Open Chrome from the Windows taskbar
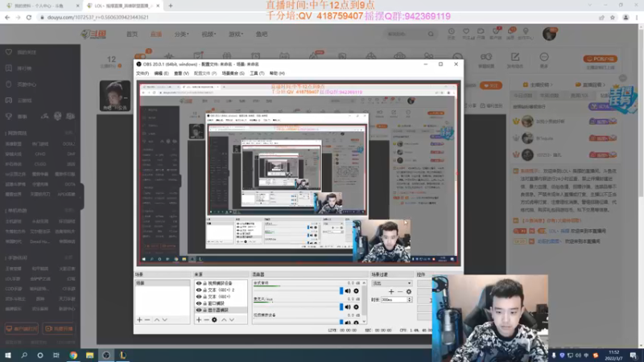Image resolution: width=644 pixels, height=362 pixels. tap(73, 355)
